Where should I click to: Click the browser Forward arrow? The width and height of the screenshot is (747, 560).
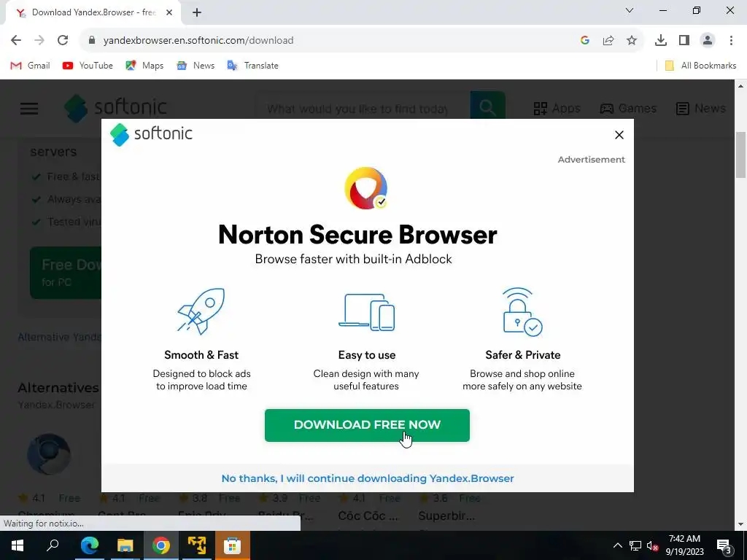(39, 41)
